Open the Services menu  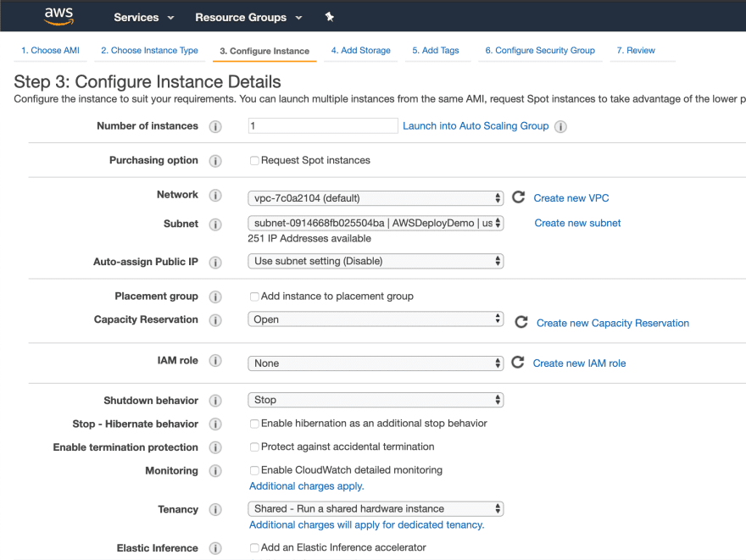point(143,17)
